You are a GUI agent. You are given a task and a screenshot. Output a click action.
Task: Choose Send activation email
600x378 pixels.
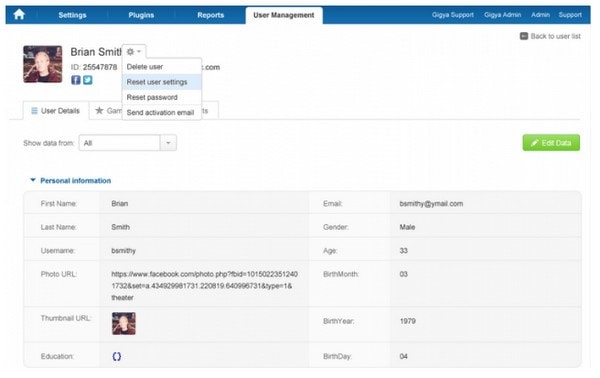(x=162, y=112)
